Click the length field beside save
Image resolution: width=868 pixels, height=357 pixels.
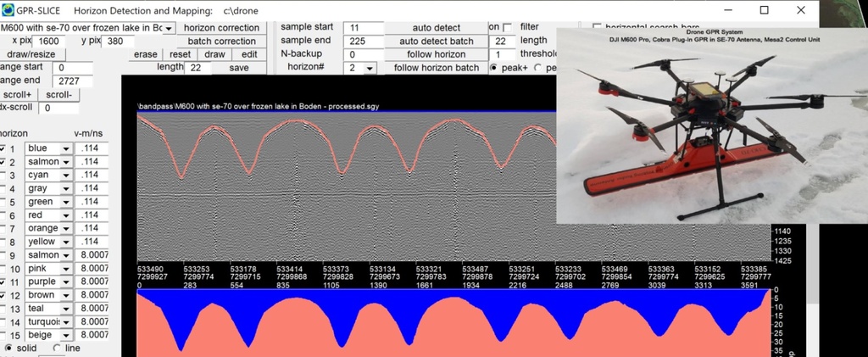coord(198,68)
